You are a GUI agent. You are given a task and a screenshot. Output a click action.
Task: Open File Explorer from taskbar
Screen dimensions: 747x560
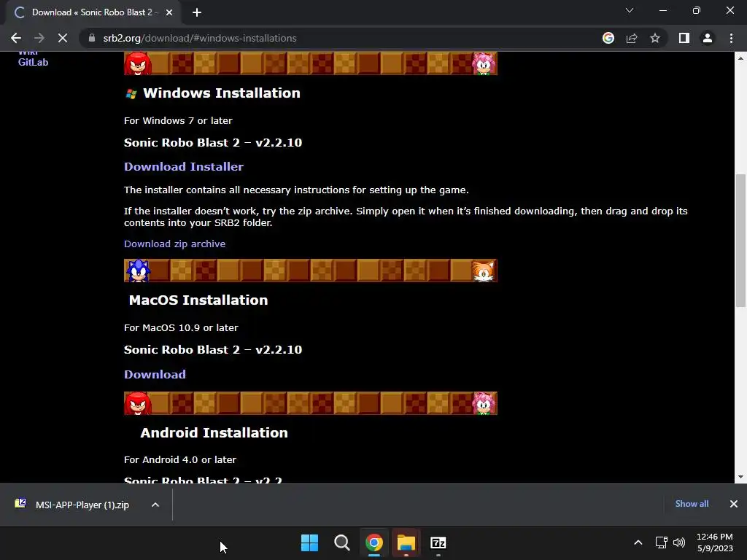[x=406, y=542]
